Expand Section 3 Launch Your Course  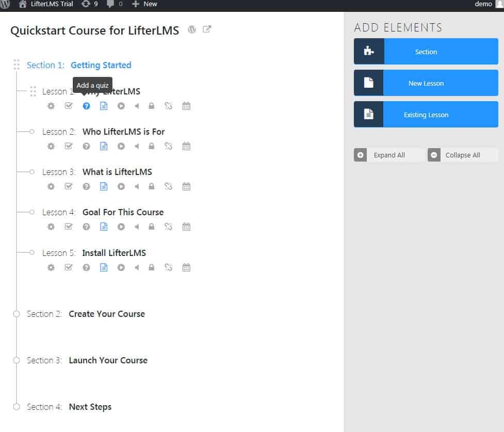click(x=108, y=360)
